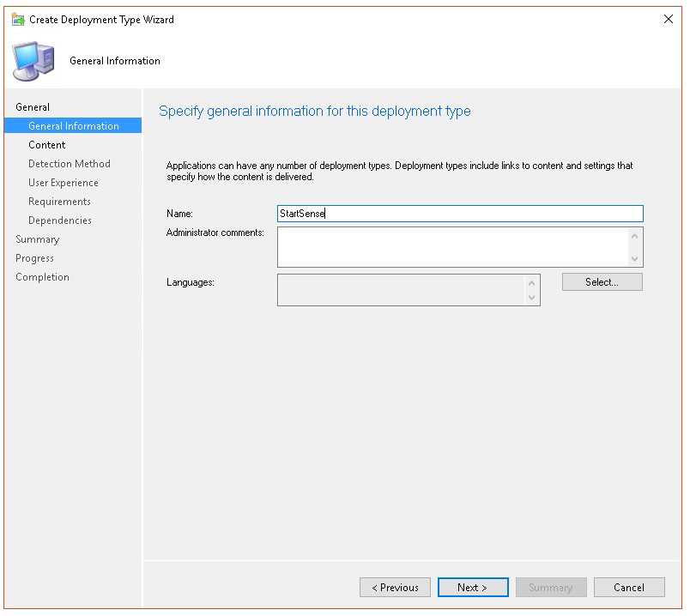Screen dimensions: 690x616
Task: Open the General Information step
Action: click(x=73, y=126)
